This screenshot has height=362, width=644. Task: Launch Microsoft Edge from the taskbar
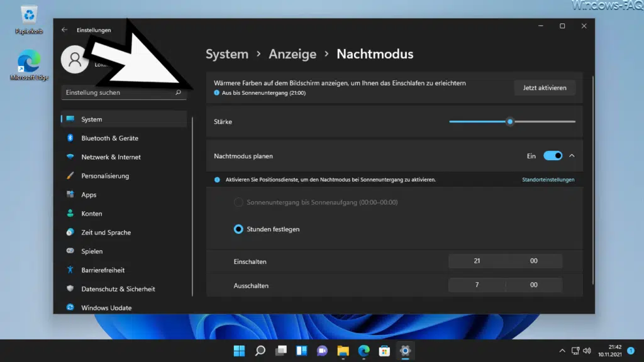click(364, 351)
